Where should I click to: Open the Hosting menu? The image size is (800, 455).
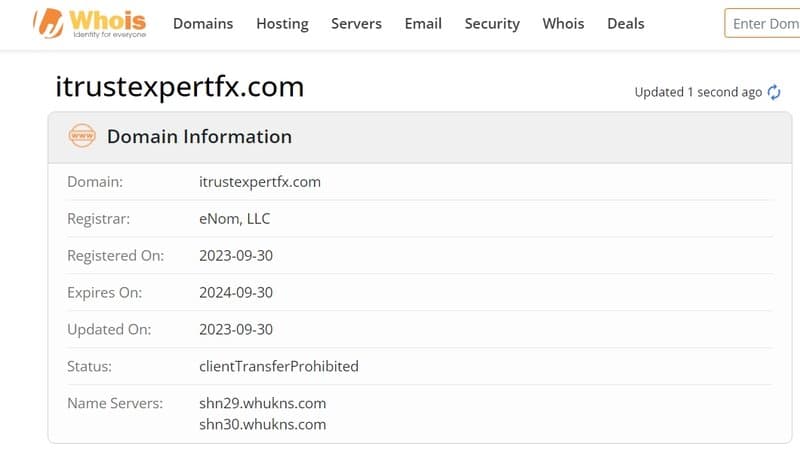(282, 23)
